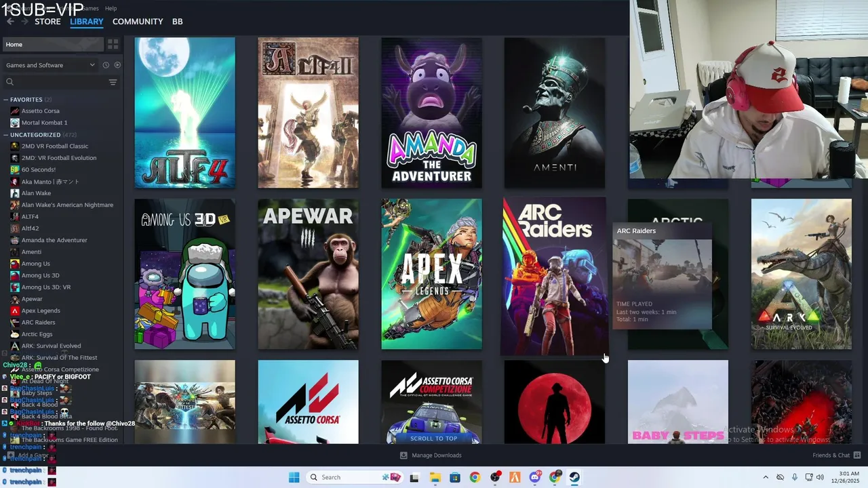This screenshot has height=488, width=868.
Task: Click the Aka Manto game icon
Action: 15,182
